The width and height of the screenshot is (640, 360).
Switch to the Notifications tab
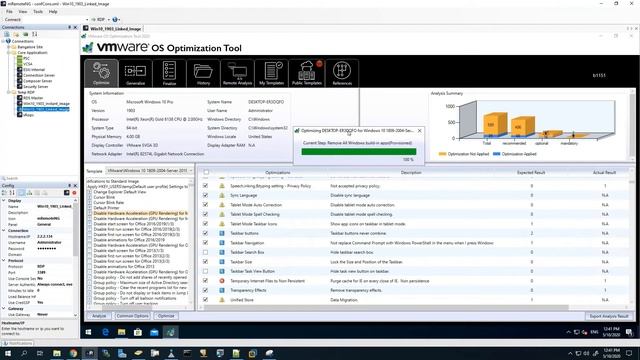[x=17, y=343]
